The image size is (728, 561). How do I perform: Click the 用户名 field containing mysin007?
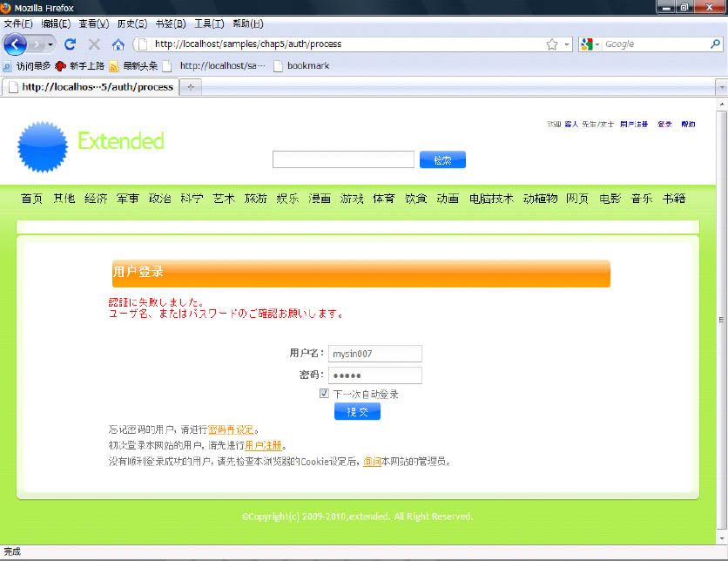[375, 354]
